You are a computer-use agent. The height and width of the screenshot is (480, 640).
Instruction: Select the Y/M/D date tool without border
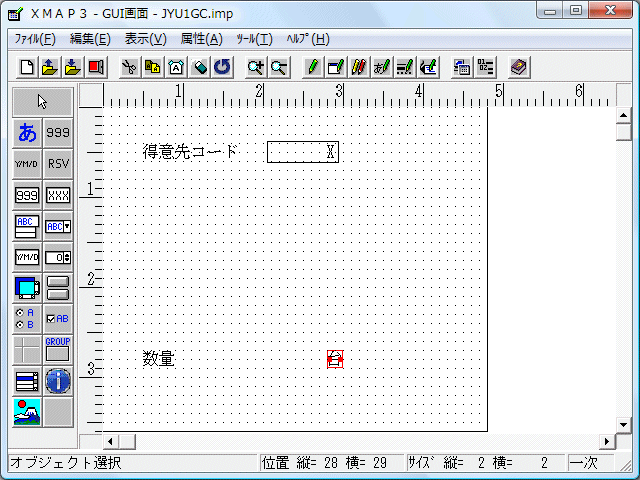[27, 164]
